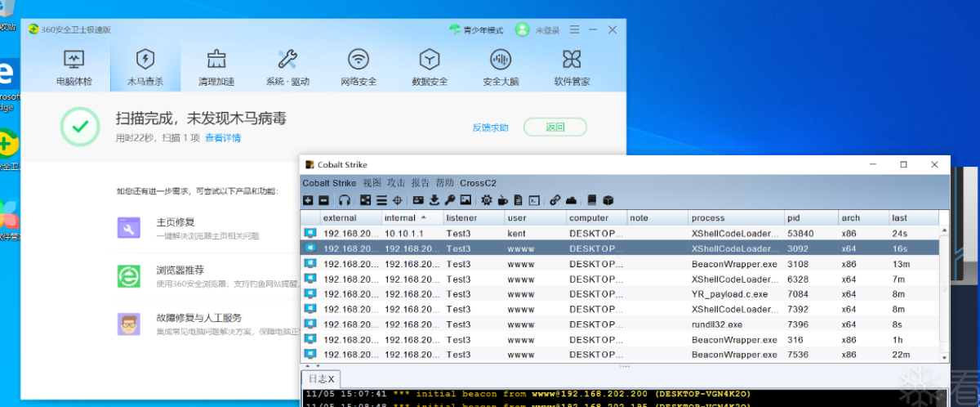Switch to session table view icon
Viewport: 980px width, 407px height.
[381, 200]
